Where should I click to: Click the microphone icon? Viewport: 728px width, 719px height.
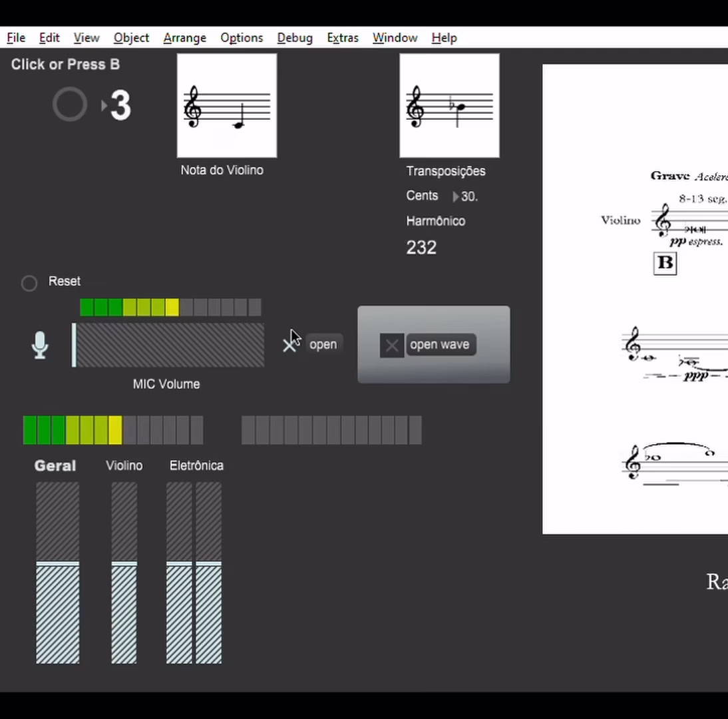(40, 345)
